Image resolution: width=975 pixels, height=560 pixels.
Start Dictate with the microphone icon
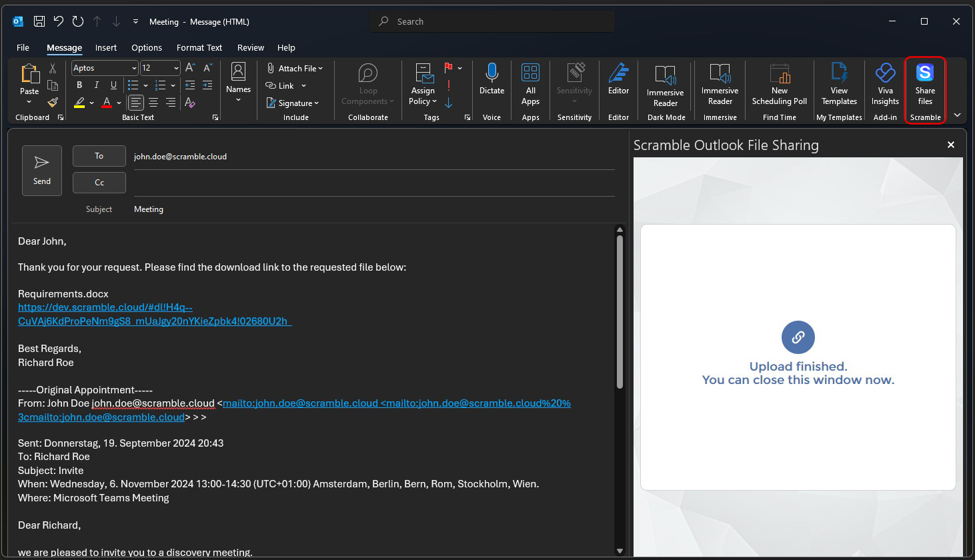tap(492, 79)
